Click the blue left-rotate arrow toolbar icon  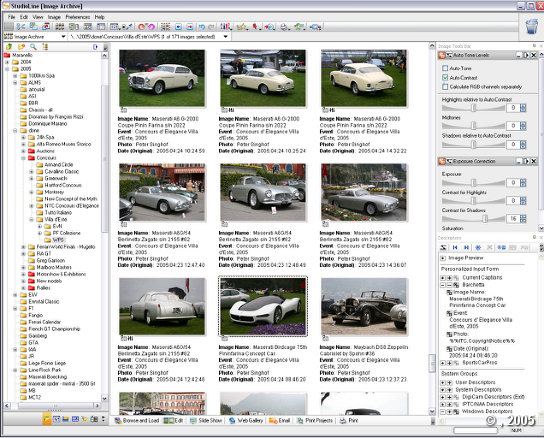202,26
